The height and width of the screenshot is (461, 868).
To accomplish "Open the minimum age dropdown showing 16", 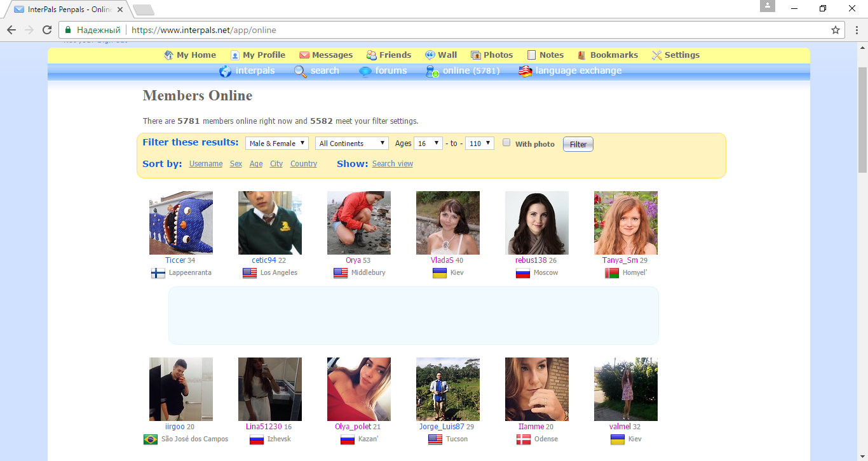I will coord(428,144).
